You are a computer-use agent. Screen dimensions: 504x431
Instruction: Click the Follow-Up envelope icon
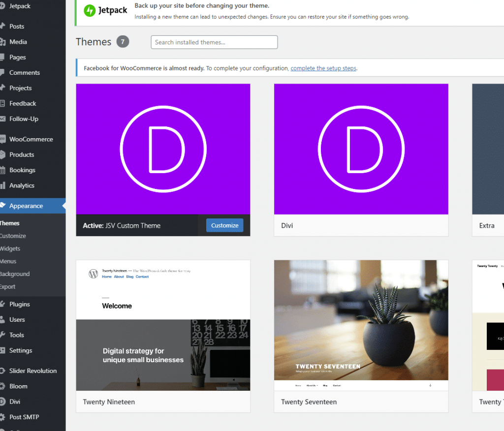click(x=2, y=119)
